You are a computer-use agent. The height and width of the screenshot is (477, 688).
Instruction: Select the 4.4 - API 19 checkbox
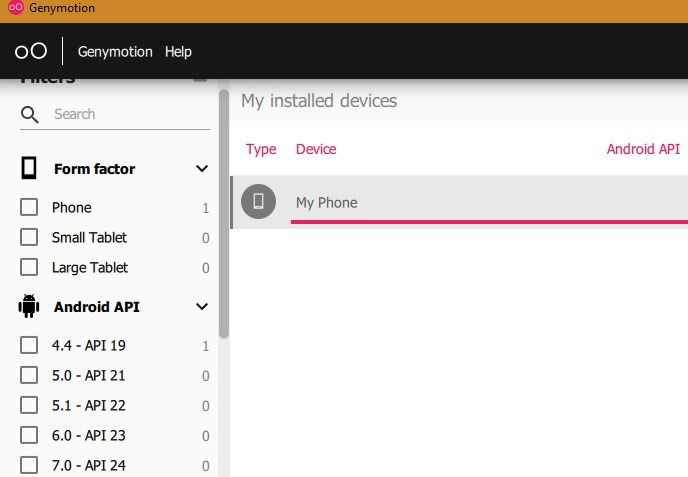pyautogui.click(x=29, y=346)
